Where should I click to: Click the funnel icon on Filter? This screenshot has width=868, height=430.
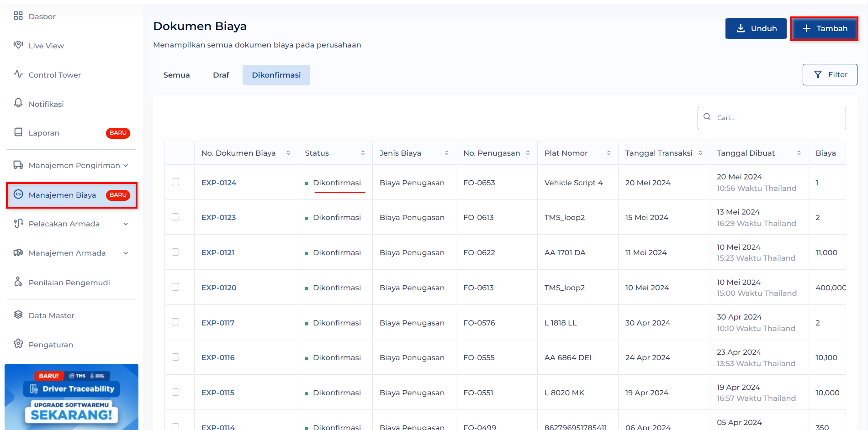(818, 74)
